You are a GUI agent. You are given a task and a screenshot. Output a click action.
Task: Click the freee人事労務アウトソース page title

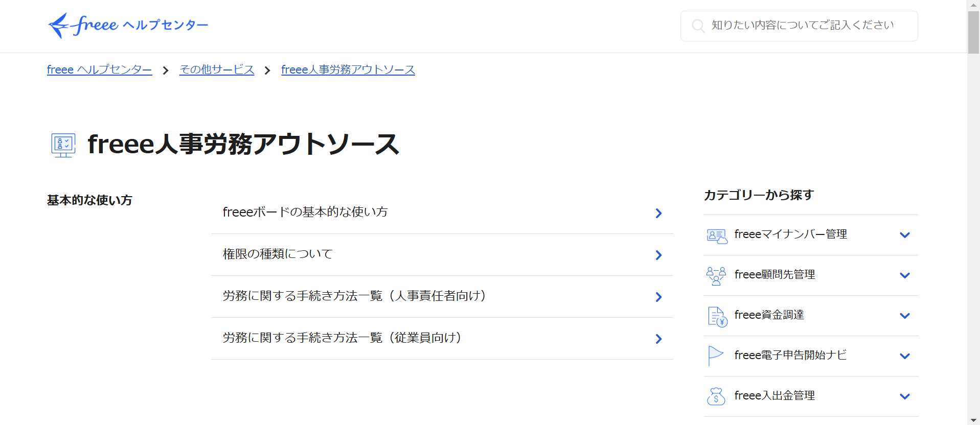click(x=243, y=144)
